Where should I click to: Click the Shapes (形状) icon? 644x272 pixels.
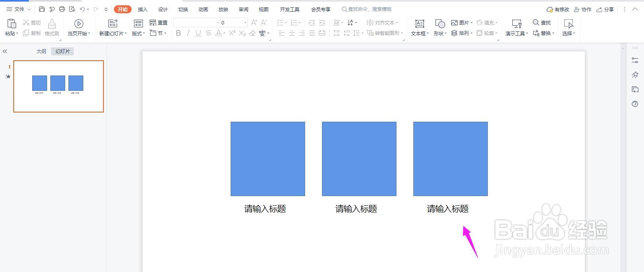pyautogui.click(x=440, y=24)
